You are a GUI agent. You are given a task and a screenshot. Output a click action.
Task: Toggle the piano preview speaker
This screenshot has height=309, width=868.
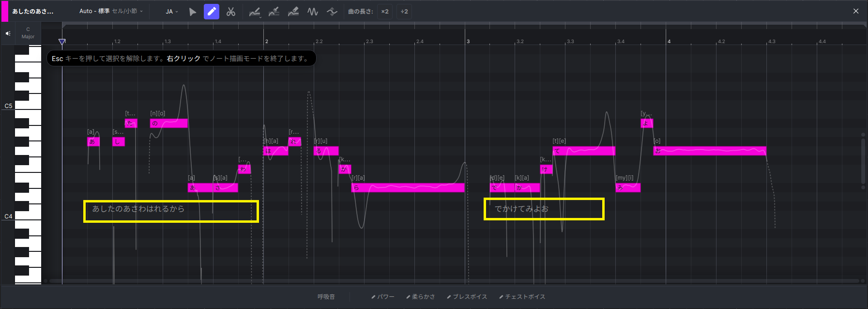tap(8, 33)
